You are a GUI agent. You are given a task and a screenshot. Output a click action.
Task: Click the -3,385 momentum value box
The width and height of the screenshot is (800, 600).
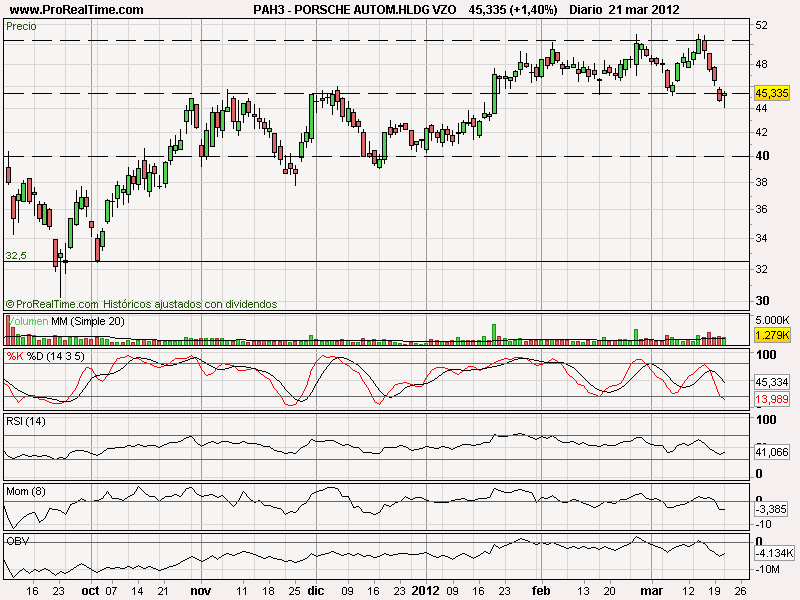[771, 509]
